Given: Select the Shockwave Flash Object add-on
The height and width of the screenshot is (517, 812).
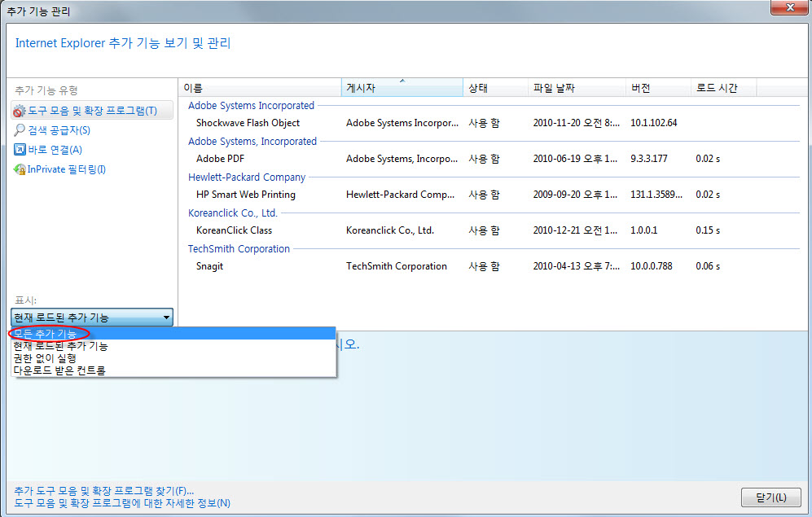Looking at the screenshot, I should pyautogui.click(x=248, y=123).
